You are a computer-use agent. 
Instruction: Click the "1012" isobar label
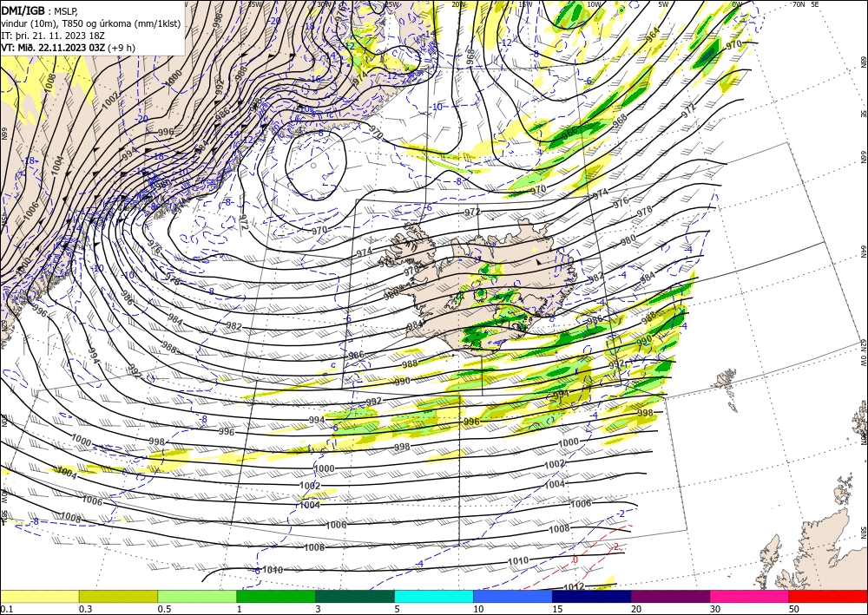tap(574, 586)
